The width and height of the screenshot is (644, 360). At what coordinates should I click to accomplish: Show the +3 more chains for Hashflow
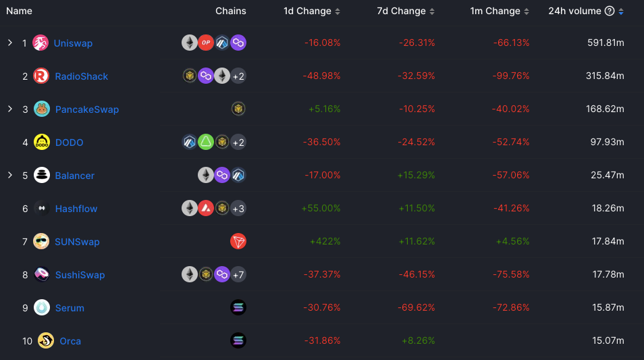238,209
